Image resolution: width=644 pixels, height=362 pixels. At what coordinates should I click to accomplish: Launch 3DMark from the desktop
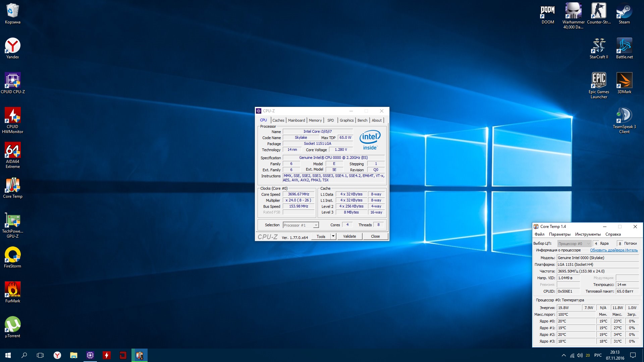(624, 81)
